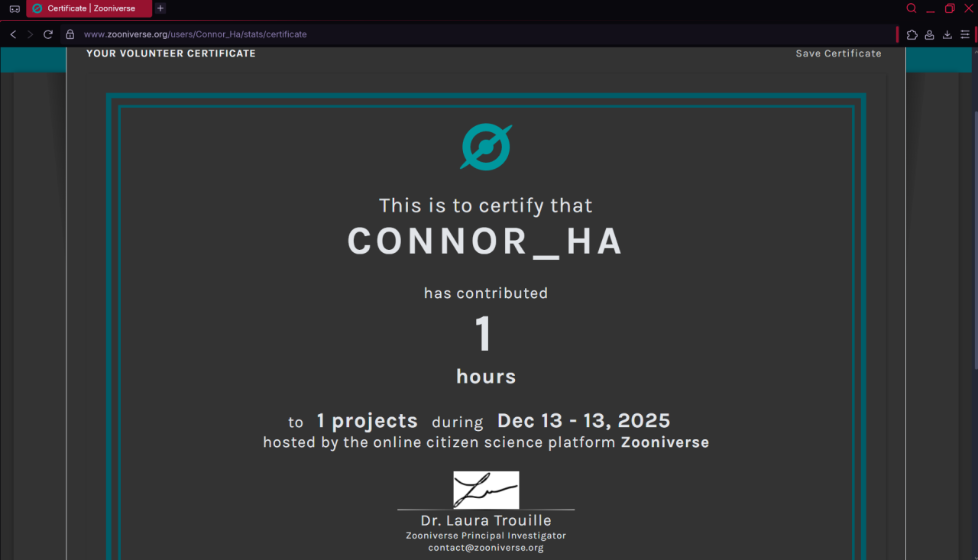The image size is (978, 560).
Task: Click the Zooniverse logo on certificate
Action: pos(486,147)
